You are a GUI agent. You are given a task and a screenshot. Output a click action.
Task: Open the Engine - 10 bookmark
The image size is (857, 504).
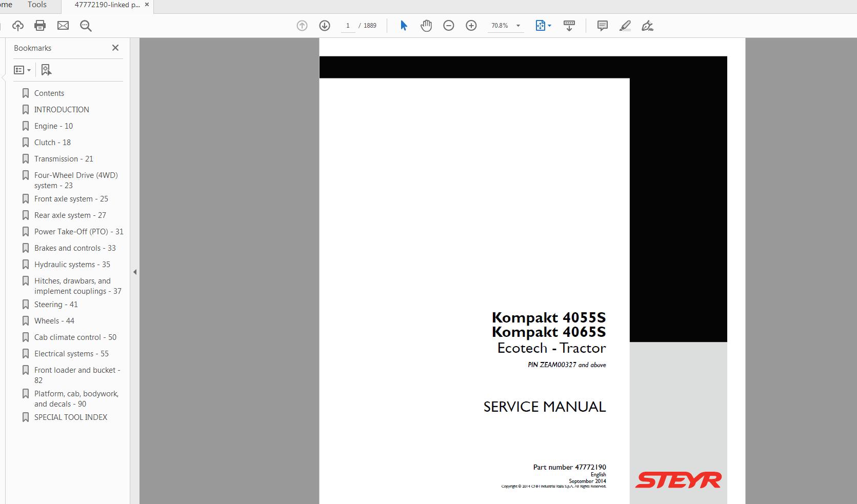click(53, 126)
